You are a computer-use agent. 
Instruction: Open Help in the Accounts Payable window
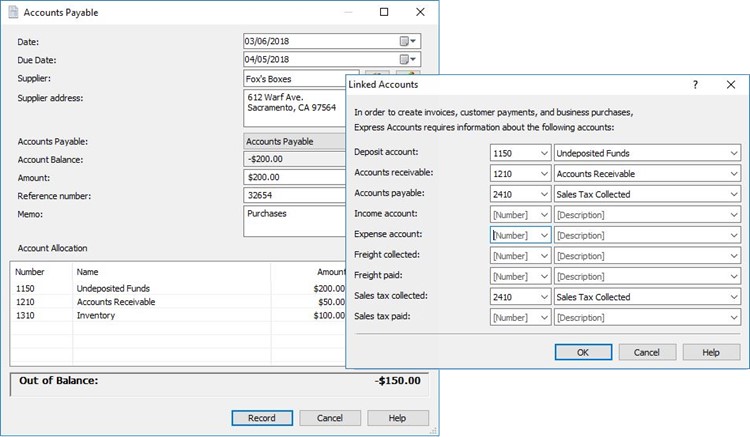(x=397, y=418)
